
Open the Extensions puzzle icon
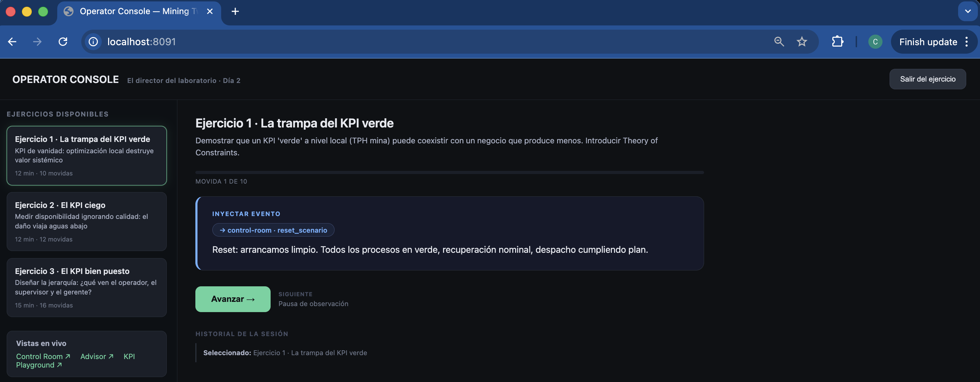(x=837, y=42)
